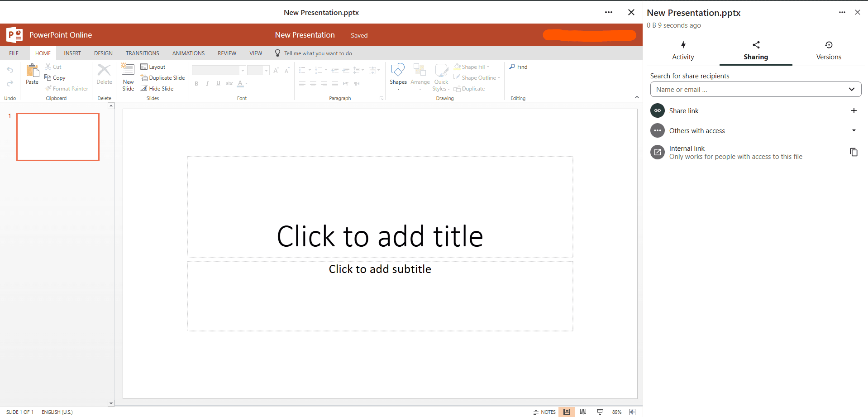868x417 pixels.
Task: Add a new share link with plus icon
Action: tap(854, 110)
